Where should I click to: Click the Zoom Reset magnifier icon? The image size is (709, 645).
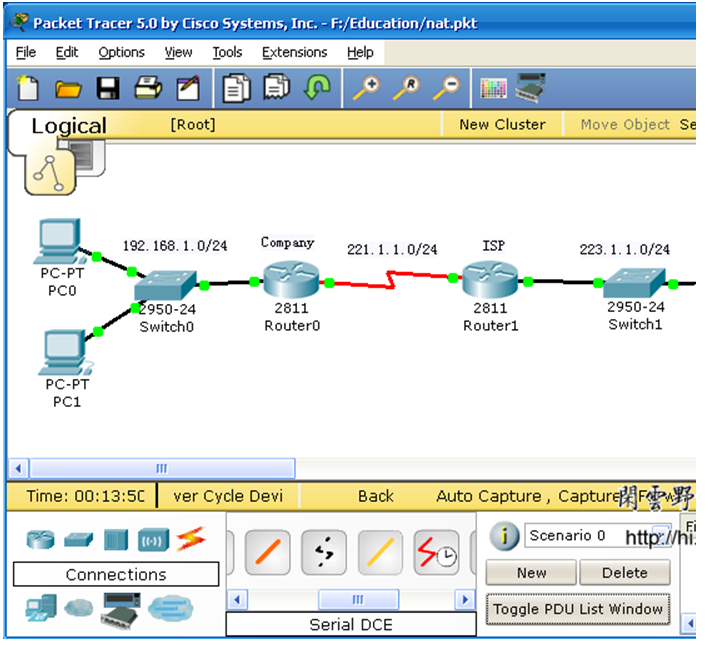[406, 88]
